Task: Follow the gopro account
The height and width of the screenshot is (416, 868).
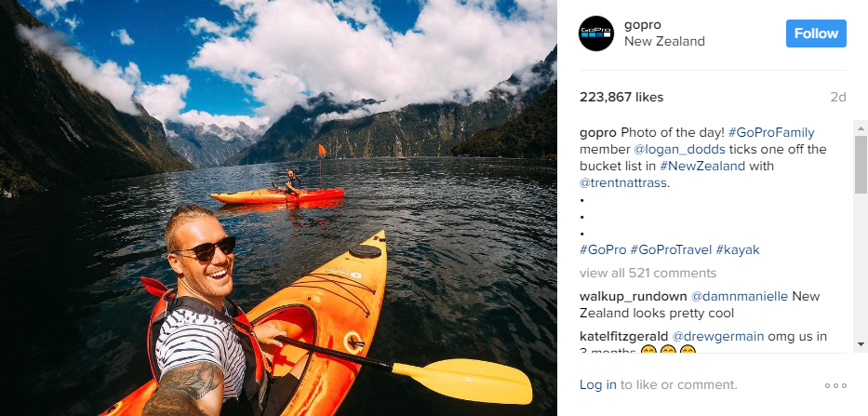Action: (x=816, y=34)
